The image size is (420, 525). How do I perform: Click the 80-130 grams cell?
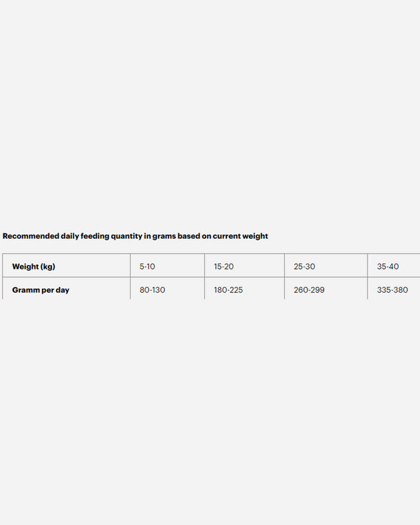[x=152, y=290]
